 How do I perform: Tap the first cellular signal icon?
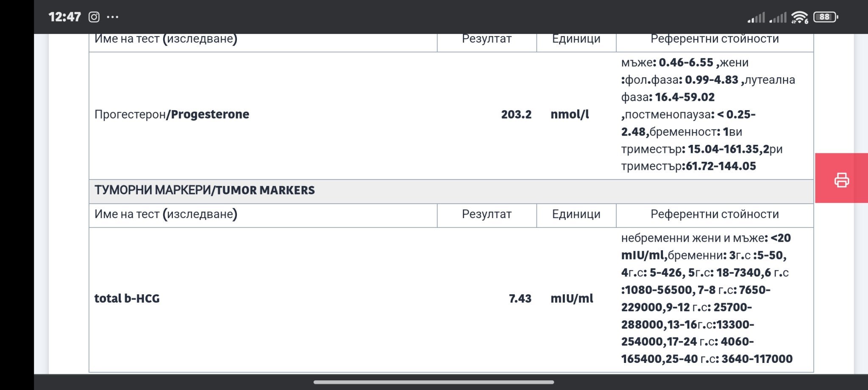(x=756, y=17)
